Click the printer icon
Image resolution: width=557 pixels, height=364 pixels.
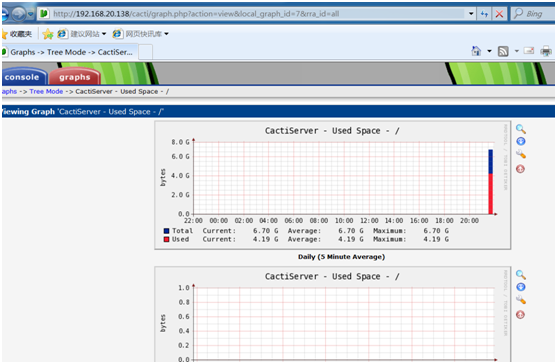546,51
